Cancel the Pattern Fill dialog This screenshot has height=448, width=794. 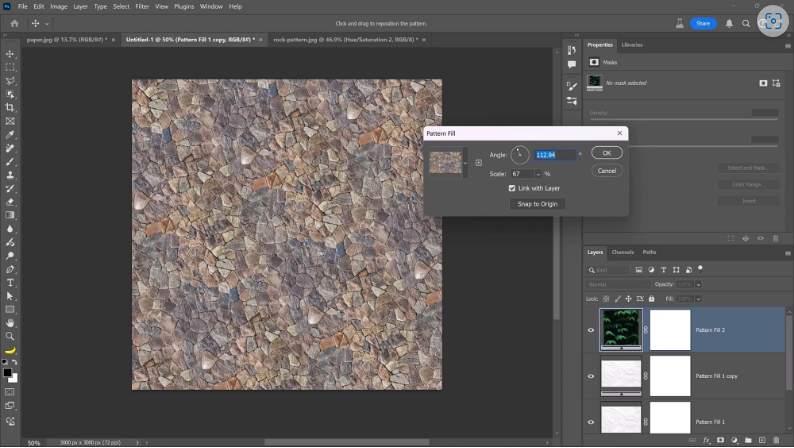(x=607, y=171)
